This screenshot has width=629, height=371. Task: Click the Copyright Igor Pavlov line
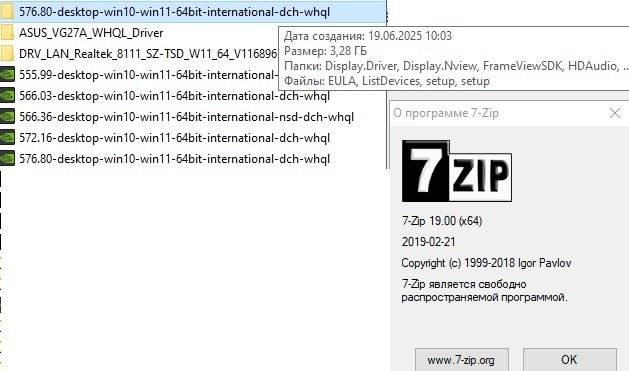coord(486,263)
